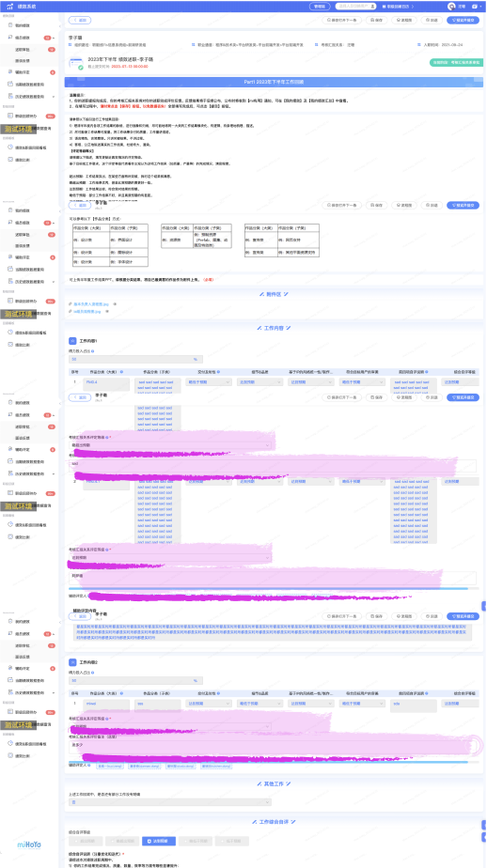Viewport: 487px width, 868px height.
Task: Open the review-cycle dropdown in the top bar
Action: pyautogui.click(x=399, y=6)
